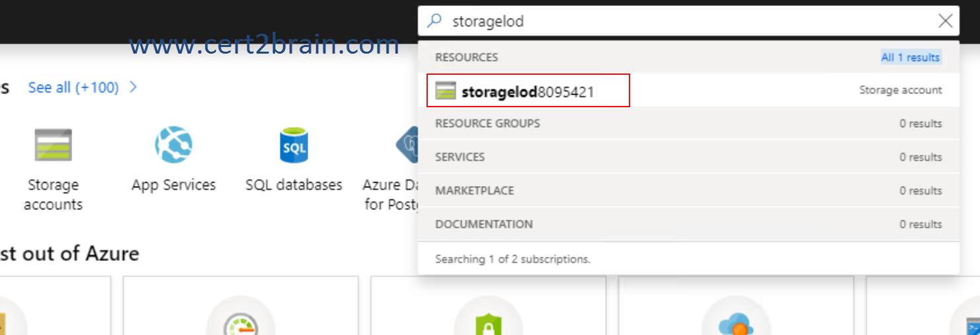Click inside the storagelod search field
980x335 pixels.
click(688, 21)
